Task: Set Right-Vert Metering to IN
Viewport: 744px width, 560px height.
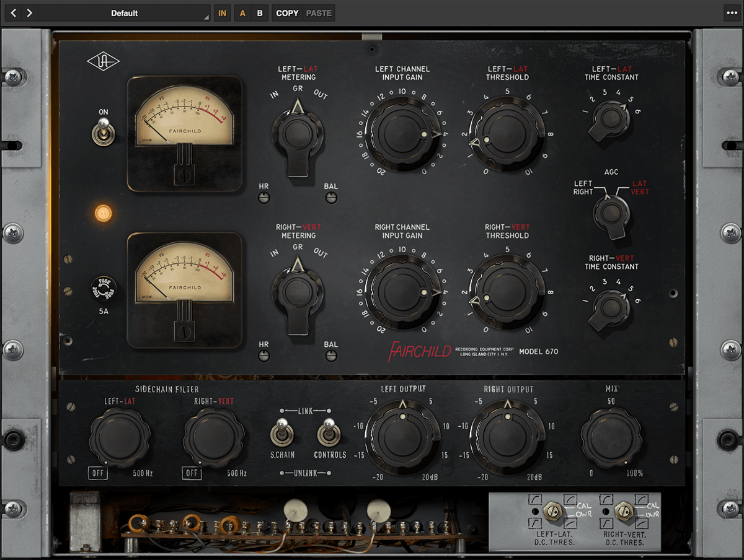Action: tap(275, 253)
